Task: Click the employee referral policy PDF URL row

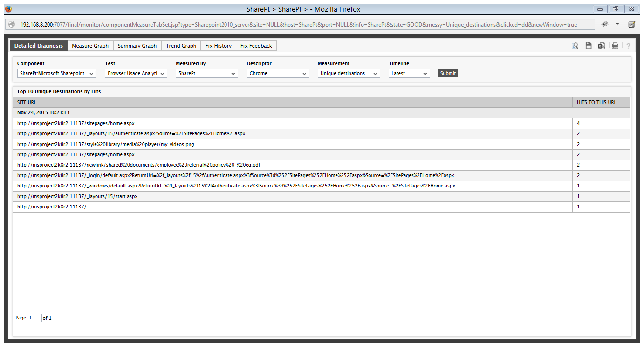Action: 293,165
